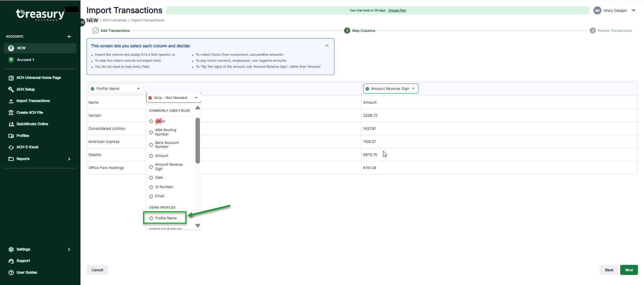
Task: Select the Amount Reverse Sign radio option
Action: pos(151,167)
